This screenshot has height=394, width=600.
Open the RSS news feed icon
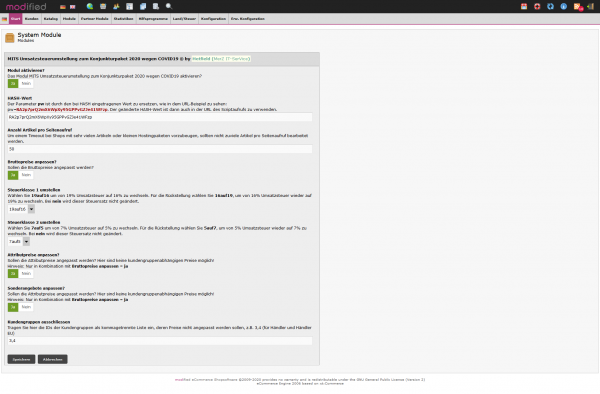coord(577,7)
